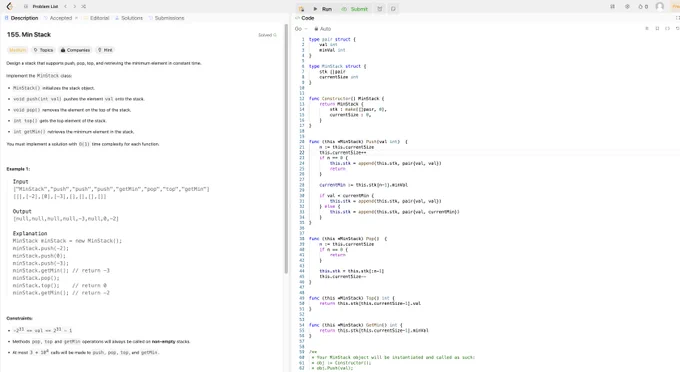Image resolution: width=680 pixels, height=372 pixels.
Task: Switch to the Solutions tab
Action: (129, 18)
